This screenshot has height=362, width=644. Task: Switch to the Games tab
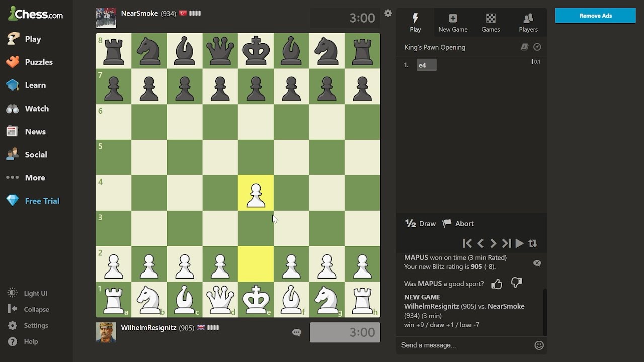coord(491,23)
